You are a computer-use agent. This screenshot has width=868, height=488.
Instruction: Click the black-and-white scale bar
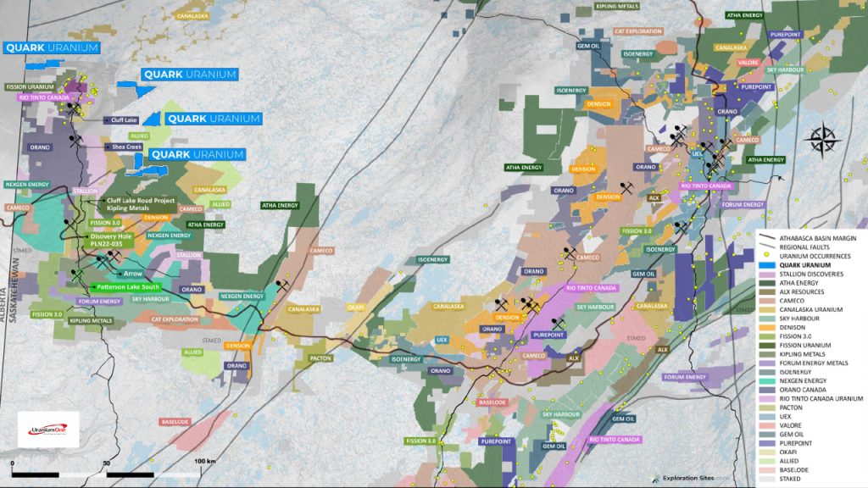click(105, 474)
